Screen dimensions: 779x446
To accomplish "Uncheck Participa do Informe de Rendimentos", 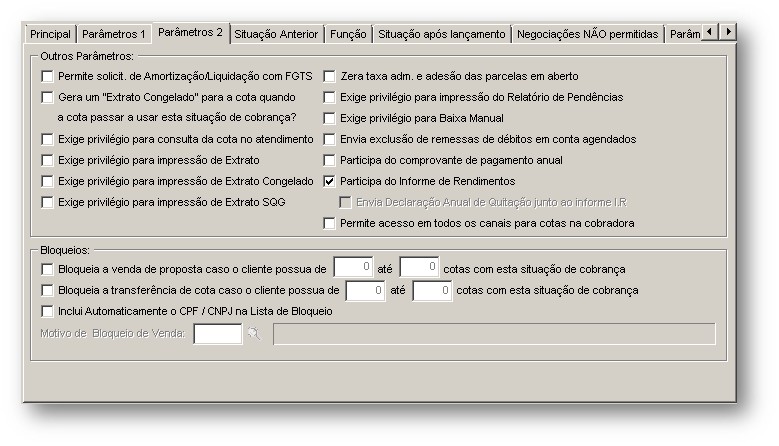I will coord(329,181).
